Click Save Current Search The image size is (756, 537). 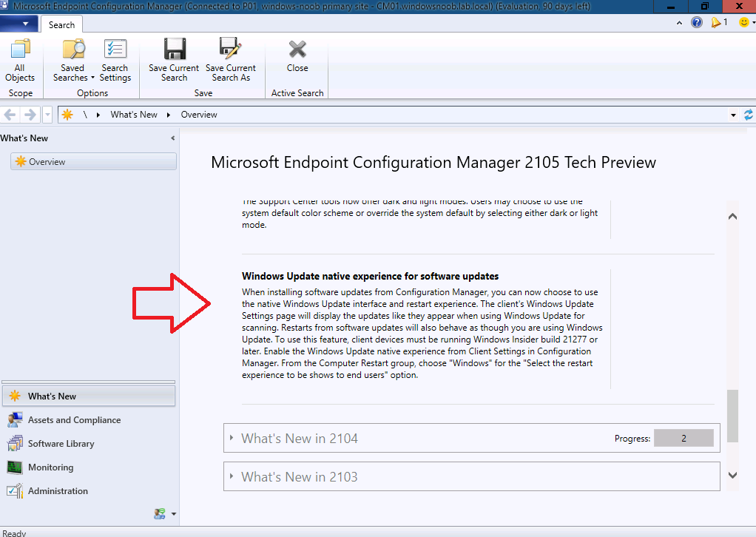(x=174, y=60)
